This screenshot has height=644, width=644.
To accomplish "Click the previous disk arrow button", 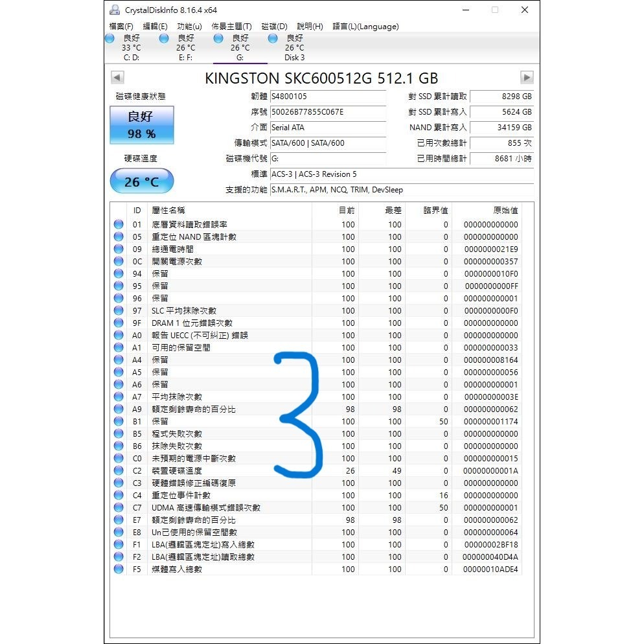I will pos(117,77).
